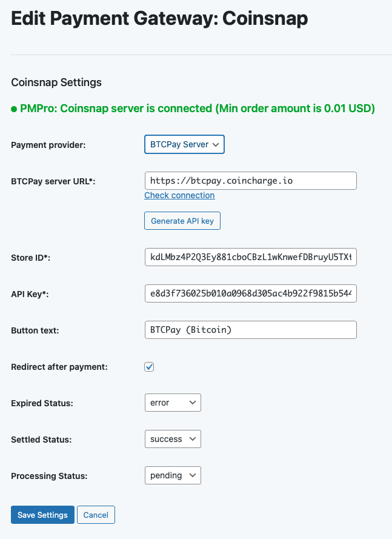The height and width of the screenshot is (539, 392).
Task: Open the Settled Status dropdown
Action: tap(172, 439)
